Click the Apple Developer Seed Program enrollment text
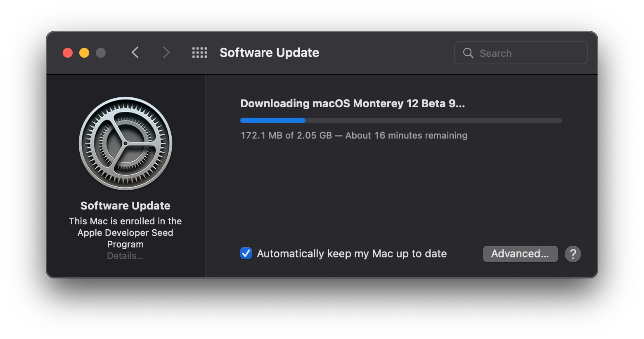 125,233
